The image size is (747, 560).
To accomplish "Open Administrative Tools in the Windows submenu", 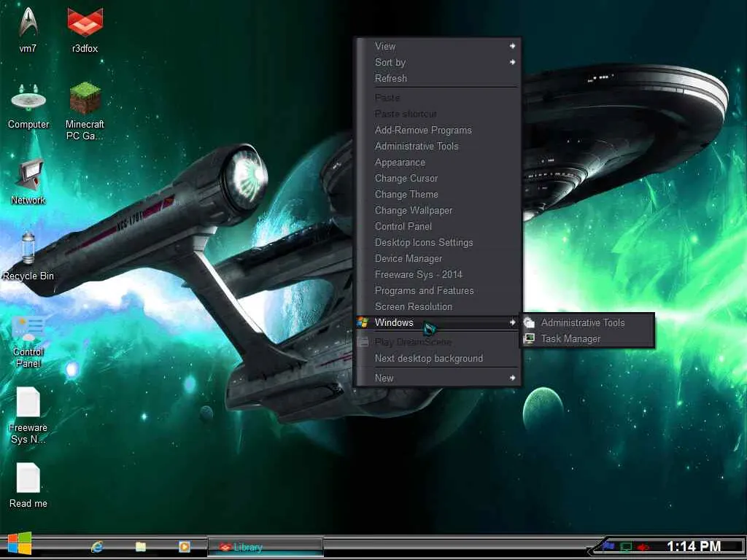I will tap(587, 323).
